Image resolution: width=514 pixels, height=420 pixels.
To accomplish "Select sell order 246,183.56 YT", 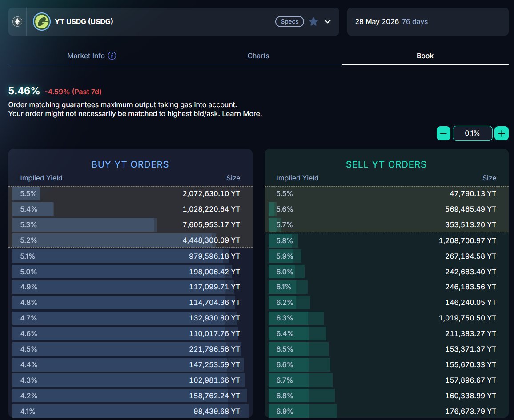I will pos(386,287).
